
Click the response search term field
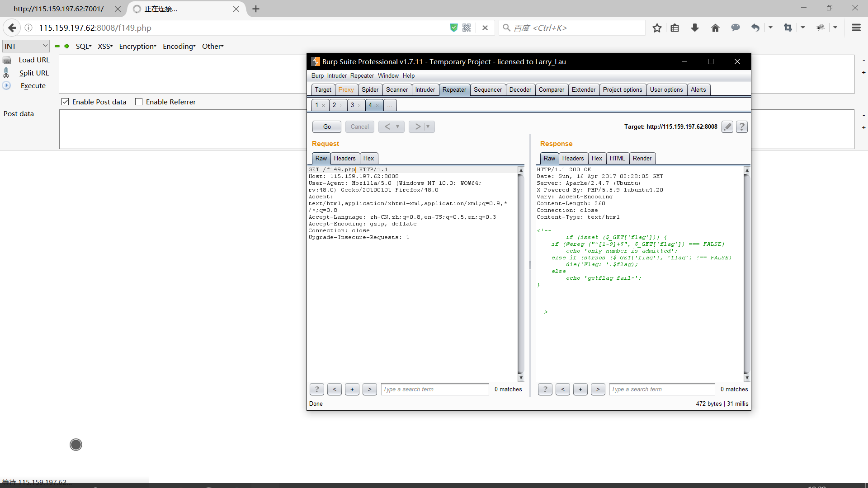661,389
